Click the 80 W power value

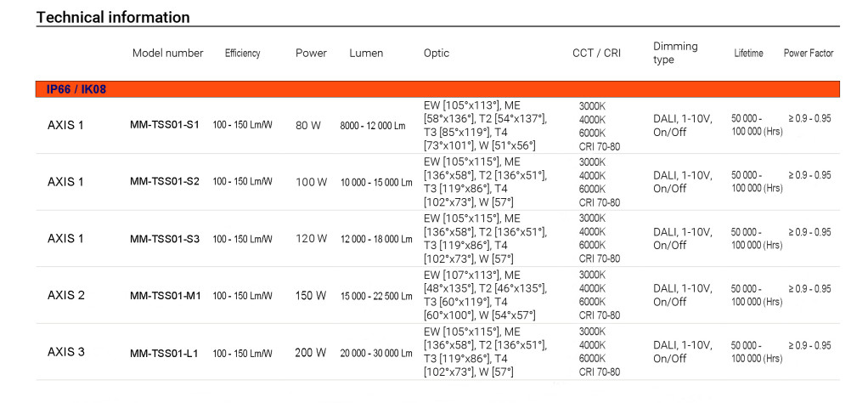pyautogui.click(x=307, y=125)
